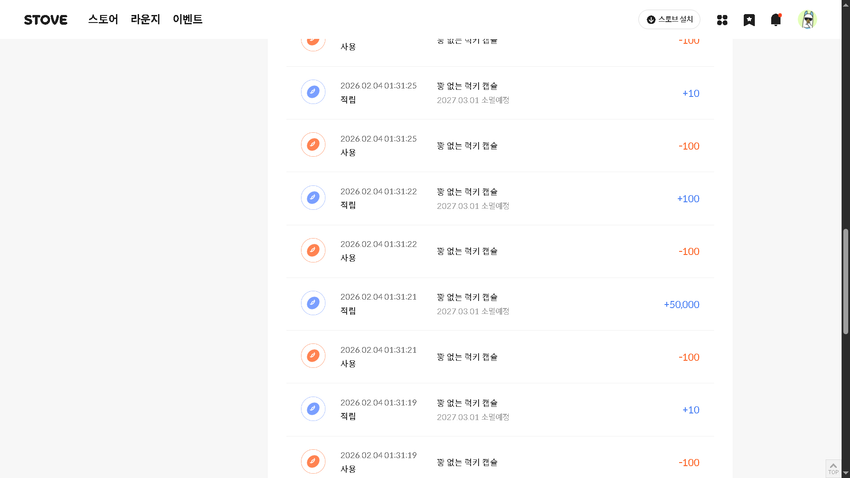Screen dimensions: 850x478
Task: Open the four-square apps grid icon
Action: point(722,20)
